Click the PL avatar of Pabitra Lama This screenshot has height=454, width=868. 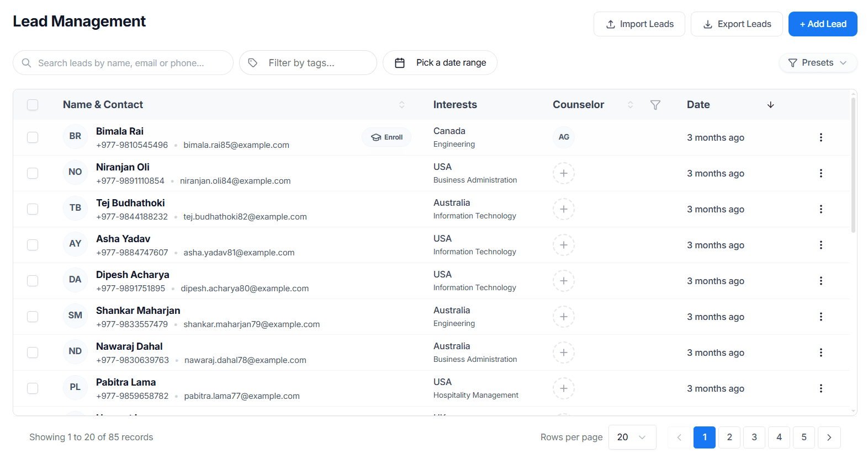click(75, 387)
